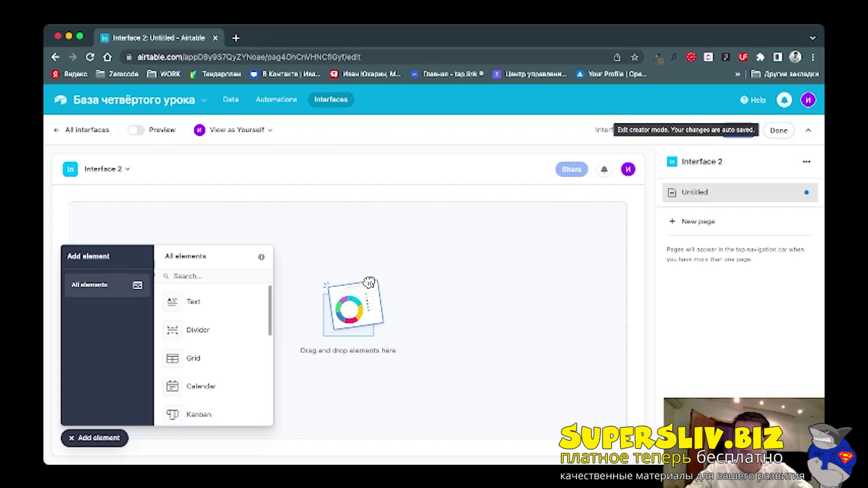Toggle the Preview switch

pyautogui.click(x=136, y=130)
